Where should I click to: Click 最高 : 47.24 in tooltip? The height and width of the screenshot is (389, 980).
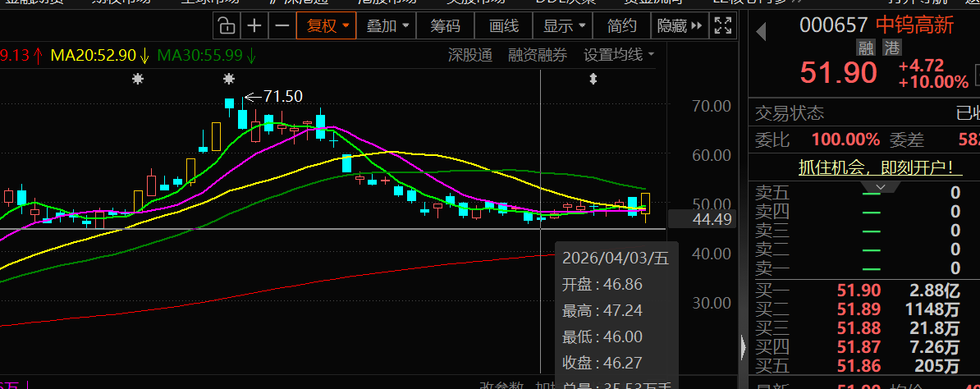tap(602, 311)
